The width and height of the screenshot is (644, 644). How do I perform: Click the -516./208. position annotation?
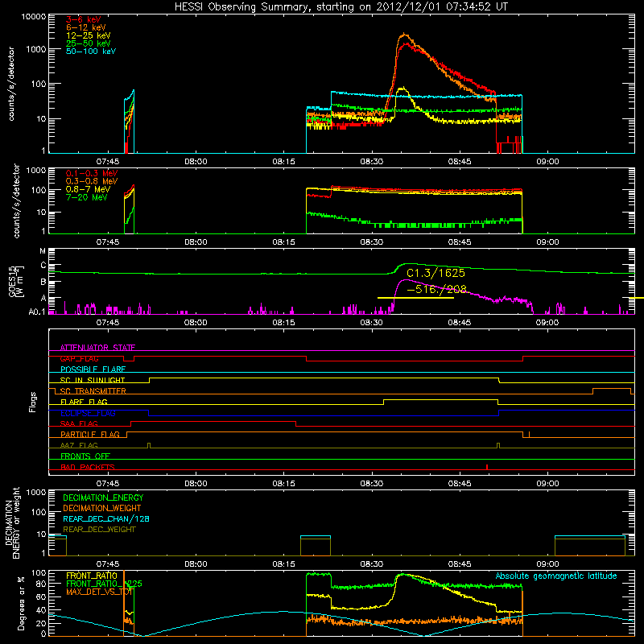click(x=437, y=289)
